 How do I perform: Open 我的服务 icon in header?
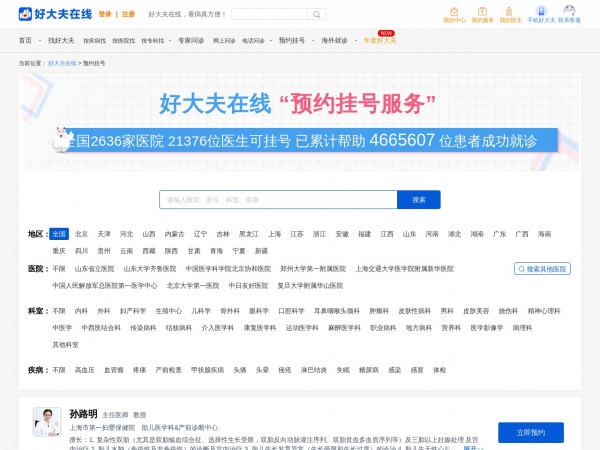(482, 14)
